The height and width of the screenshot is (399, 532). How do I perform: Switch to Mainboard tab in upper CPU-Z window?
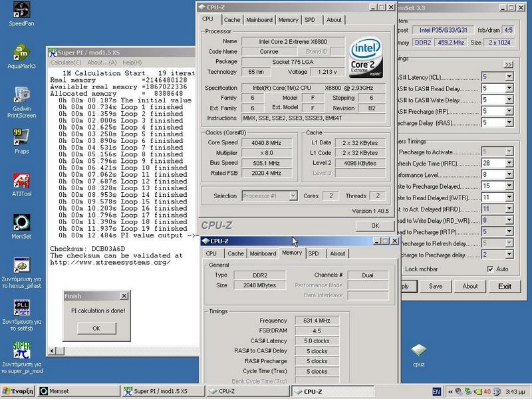[259, 20]
